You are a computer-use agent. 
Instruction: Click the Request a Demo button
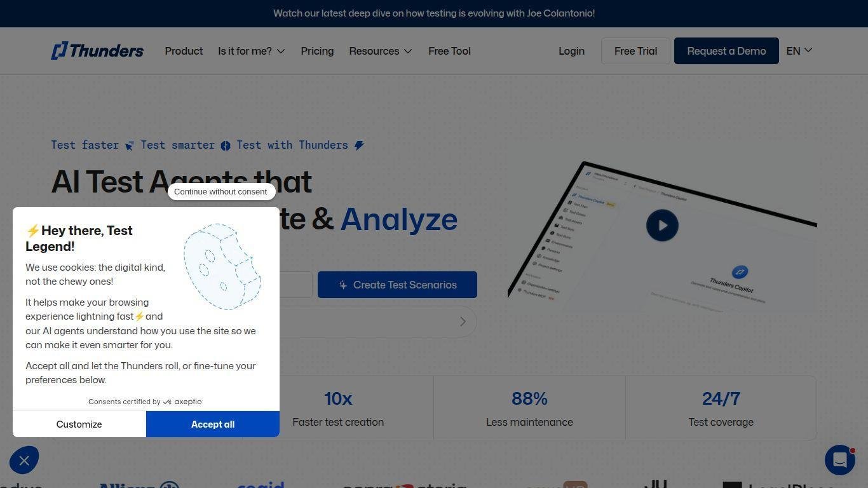[x=726, y=51]
